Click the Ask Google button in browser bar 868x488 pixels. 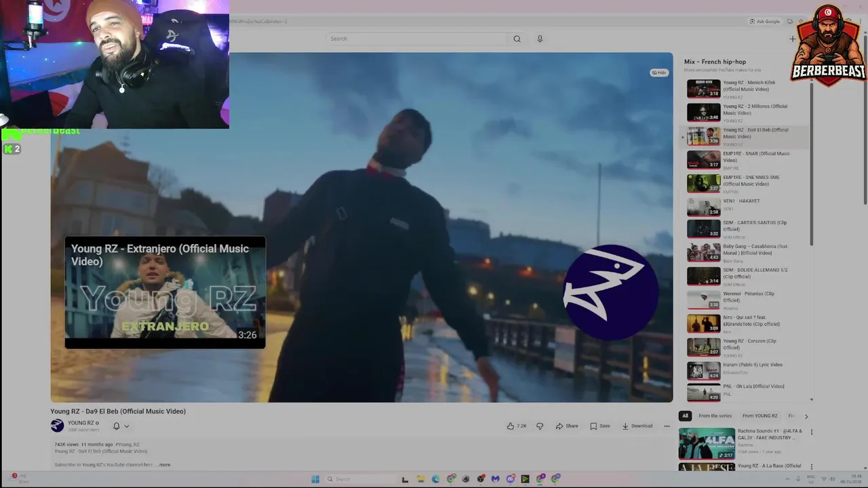coord(765,22)
